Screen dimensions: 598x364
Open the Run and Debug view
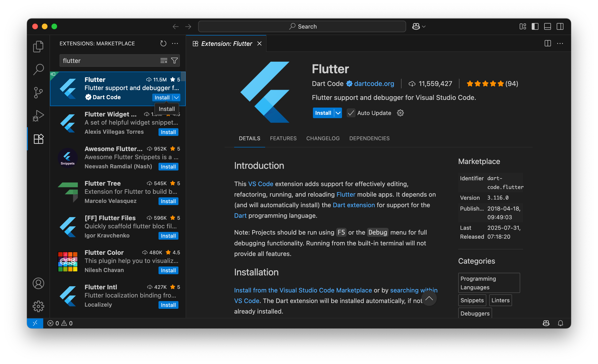tap(38, 116)
